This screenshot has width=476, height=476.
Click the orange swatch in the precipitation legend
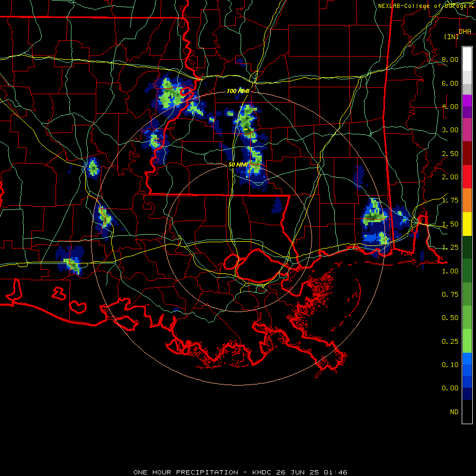467,200
